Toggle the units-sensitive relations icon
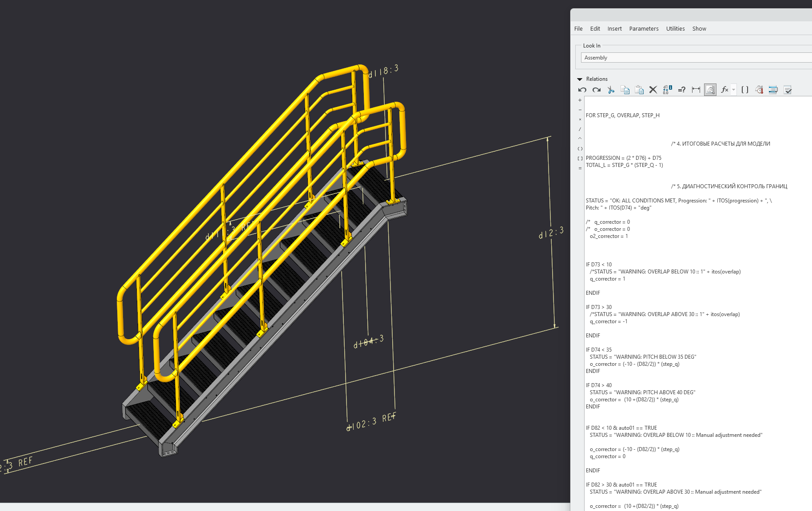The height and width of the screenshot is (511, 812). pyautogui.click(x=710, y=90)
